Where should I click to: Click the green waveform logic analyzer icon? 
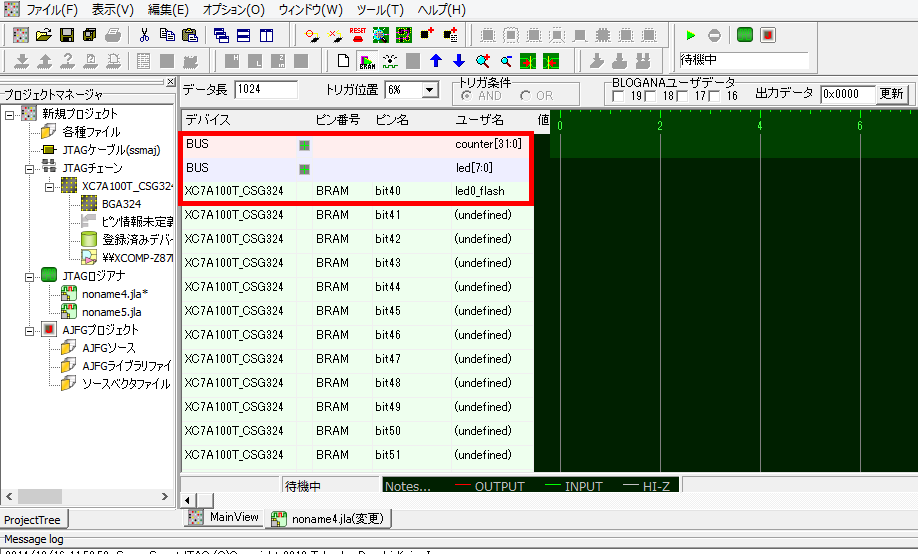744,35
